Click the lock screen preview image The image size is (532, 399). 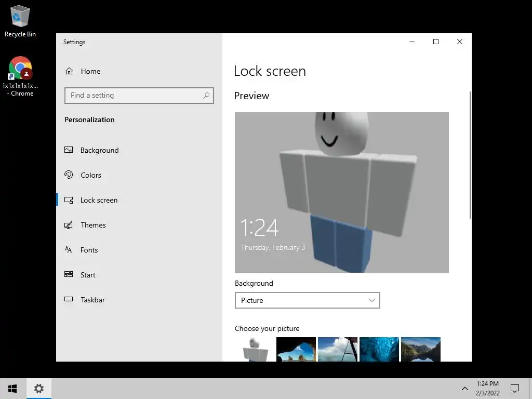pyautogui.click(x=342, y=192)
